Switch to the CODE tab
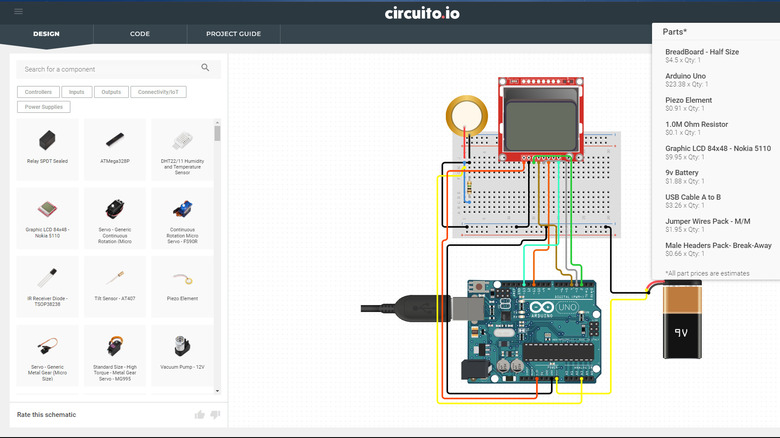The height and width of the screenshot is (438, 780). tap(140, 34)
